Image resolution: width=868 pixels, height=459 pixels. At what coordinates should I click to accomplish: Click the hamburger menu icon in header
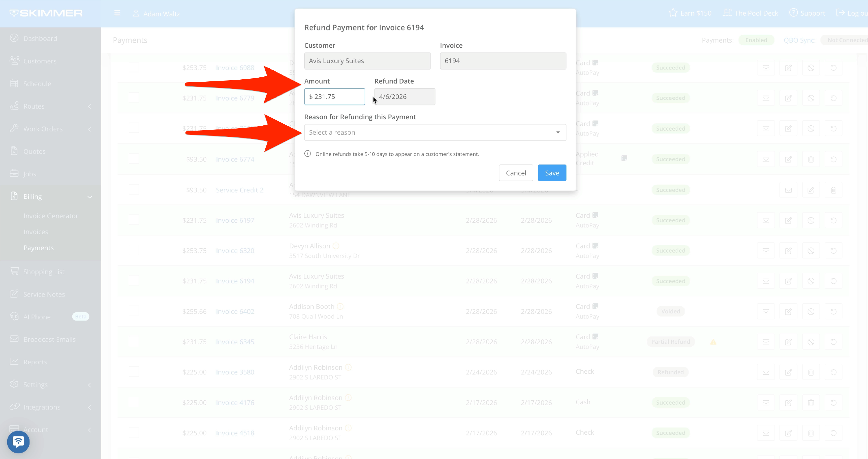(117, 13)
